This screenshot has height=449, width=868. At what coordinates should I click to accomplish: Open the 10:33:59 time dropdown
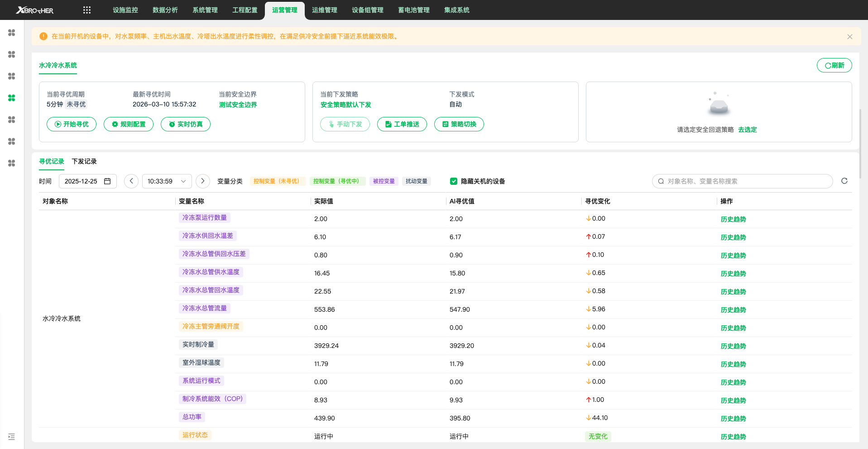coord(167,181)
